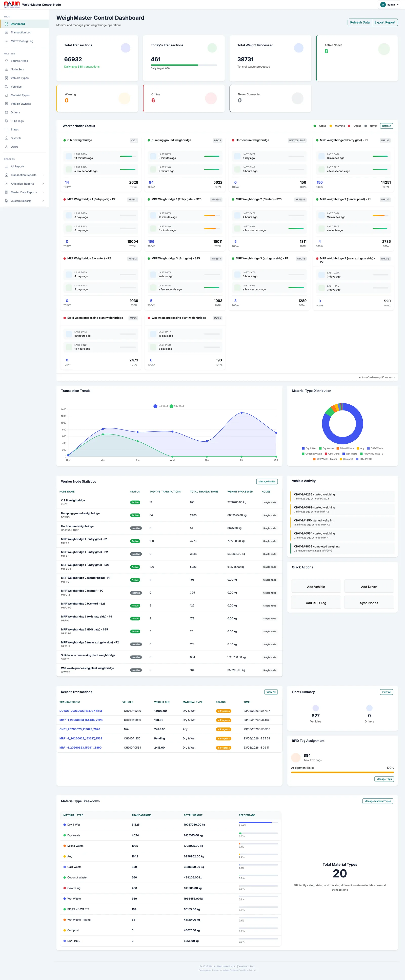Click the Vehicle Owners building icon

[7, 104]
